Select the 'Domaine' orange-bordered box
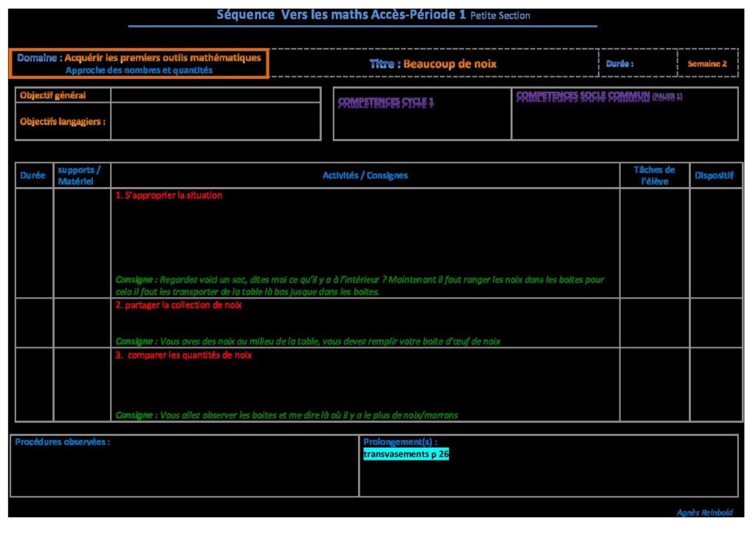Image resolution: width=756 pixels, height=535 pixels. point(139,64)
